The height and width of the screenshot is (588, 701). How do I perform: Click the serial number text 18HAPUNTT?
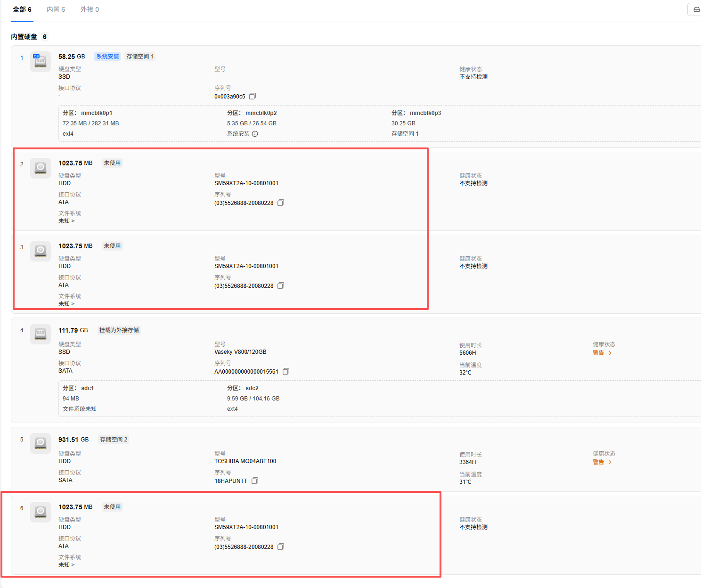(231, 481)
